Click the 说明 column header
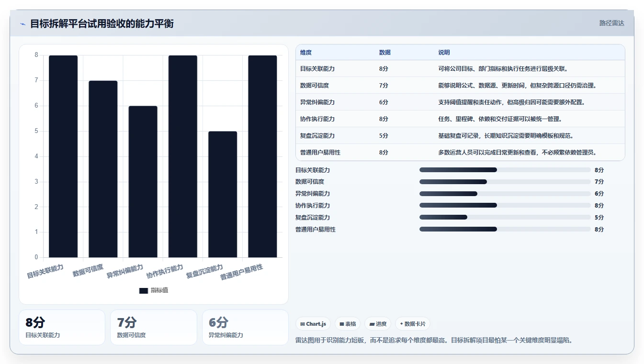The height and width of the screenshot is (364, 644). pos(444,53)
